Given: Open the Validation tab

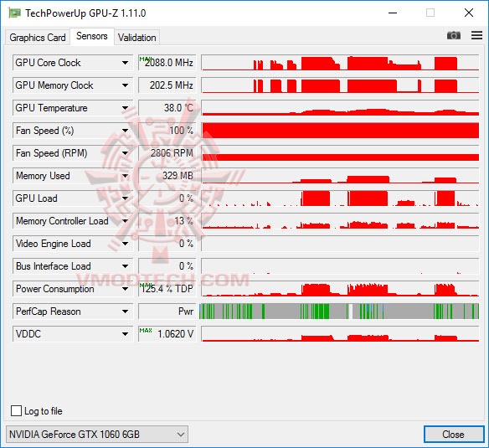Looking at the screenshot, I should pos(137,38).
